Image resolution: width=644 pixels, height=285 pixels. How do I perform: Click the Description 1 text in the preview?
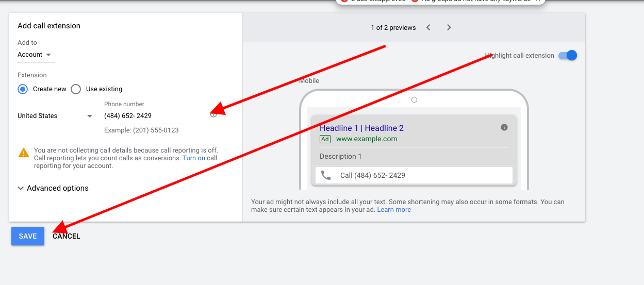341,156
